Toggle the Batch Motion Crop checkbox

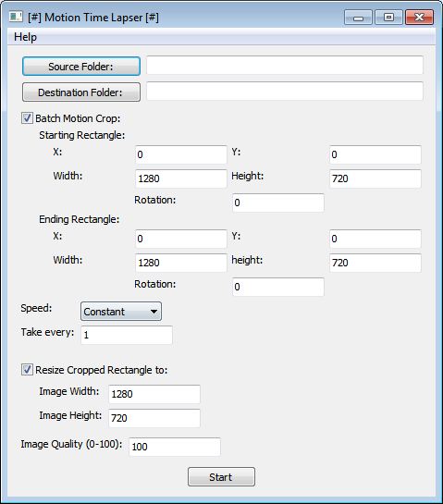click(27, 118)
